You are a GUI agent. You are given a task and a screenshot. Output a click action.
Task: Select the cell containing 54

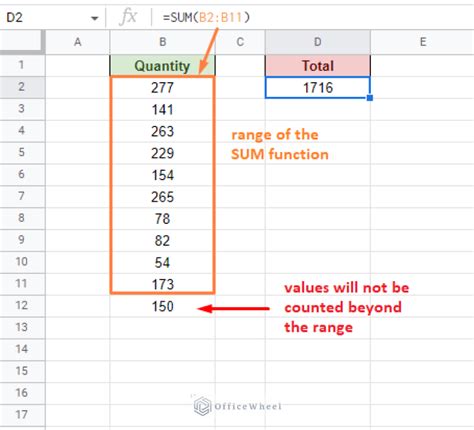tap(162, 262)
